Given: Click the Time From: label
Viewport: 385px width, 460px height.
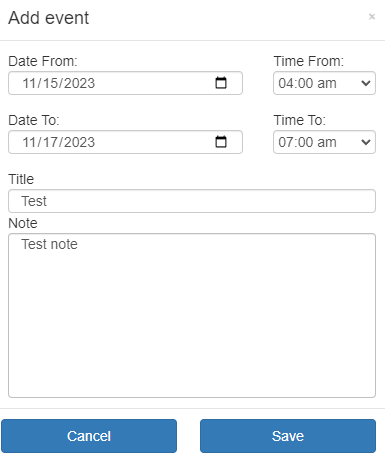Looking at the screenshot, I should tap(309, 61).
